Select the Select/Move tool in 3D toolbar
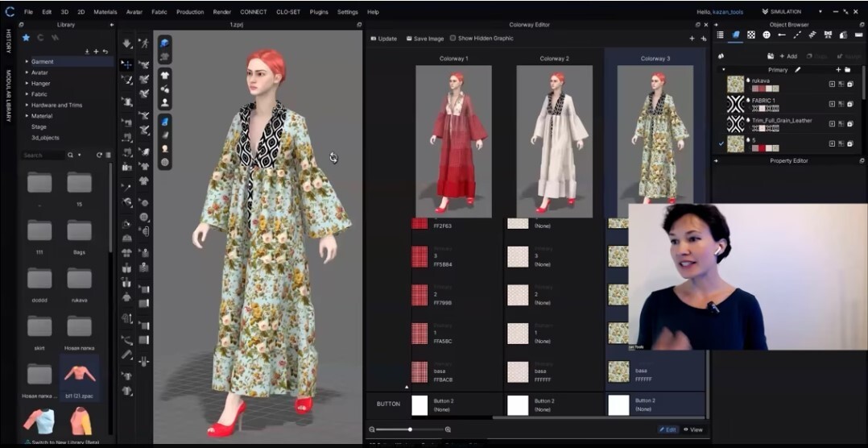The height and width of the screenshot is (448, 868). click(x=126, y=63)
